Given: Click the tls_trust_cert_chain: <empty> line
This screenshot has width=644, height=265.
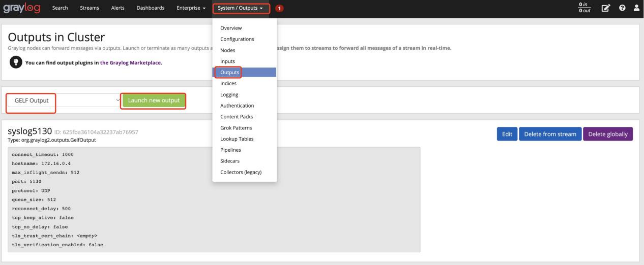Looking at the screenshot, I should (x=54, y=236).
